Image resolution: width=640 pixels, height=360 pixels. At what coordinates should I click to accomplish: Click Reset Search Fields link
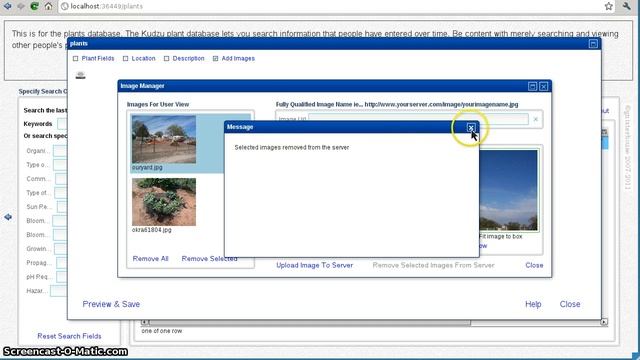[69, 336]
